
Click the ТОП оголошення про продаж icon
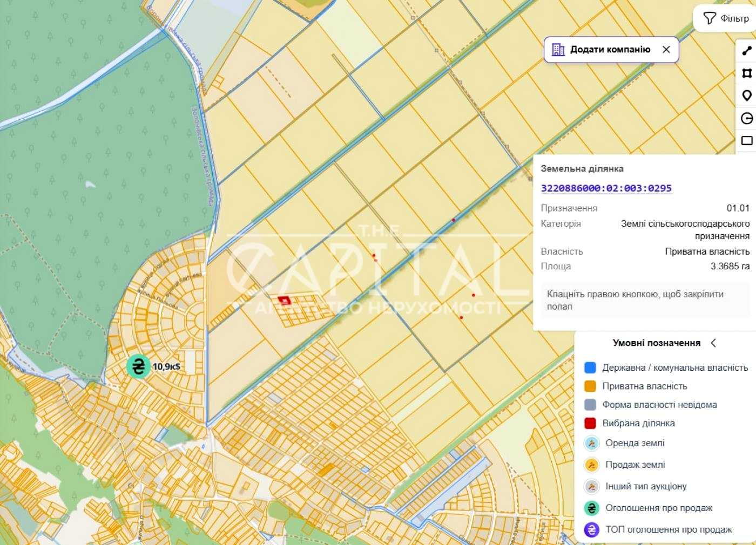(x=592, y=530)
